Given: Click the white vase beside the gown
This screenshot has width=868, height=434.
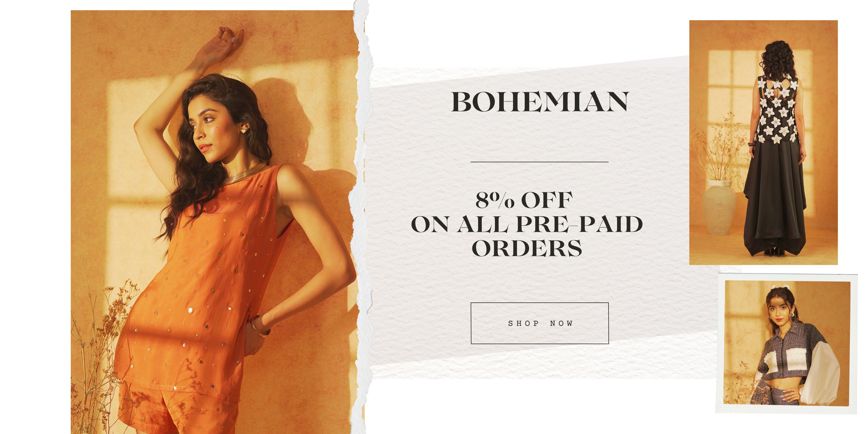Looking at the screenshot, I should (x=719, y=207).
